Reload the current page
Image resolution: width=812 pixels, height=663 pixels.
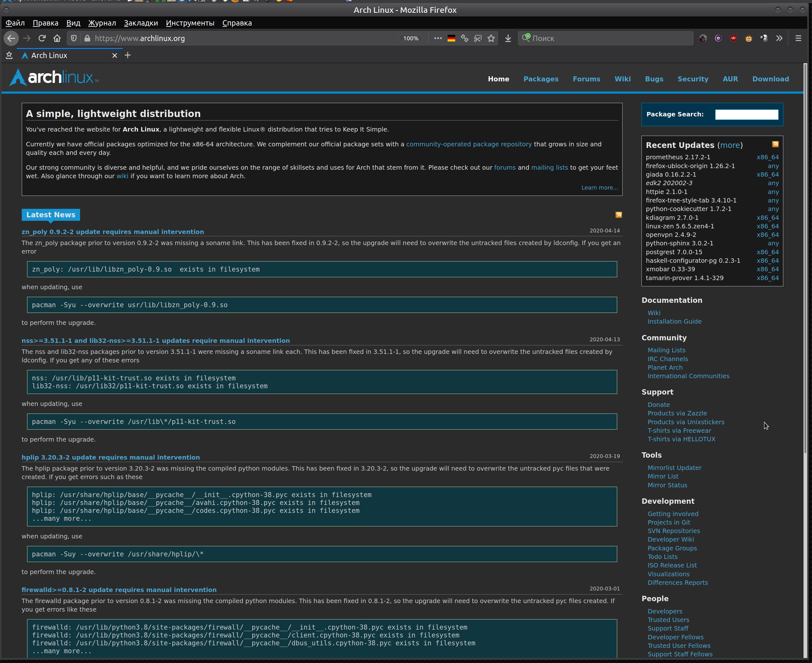tap(42, 38)
